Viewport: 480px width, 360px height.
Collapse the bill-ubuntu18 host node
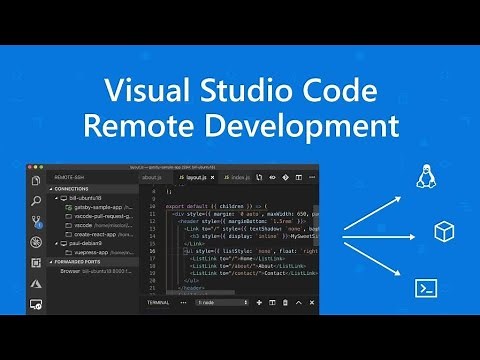tap(56, 198)
